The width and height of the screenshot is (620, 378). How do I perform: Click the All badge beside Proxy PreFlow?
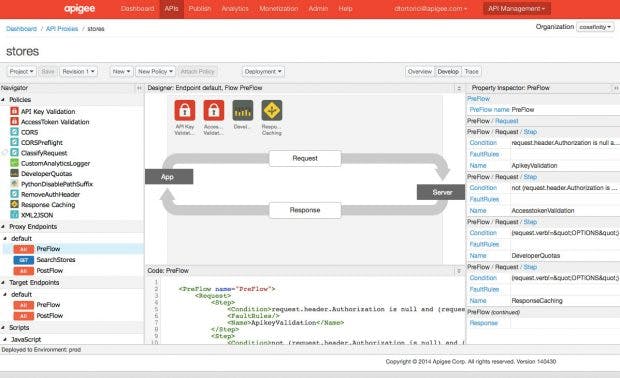coord(24,249)
